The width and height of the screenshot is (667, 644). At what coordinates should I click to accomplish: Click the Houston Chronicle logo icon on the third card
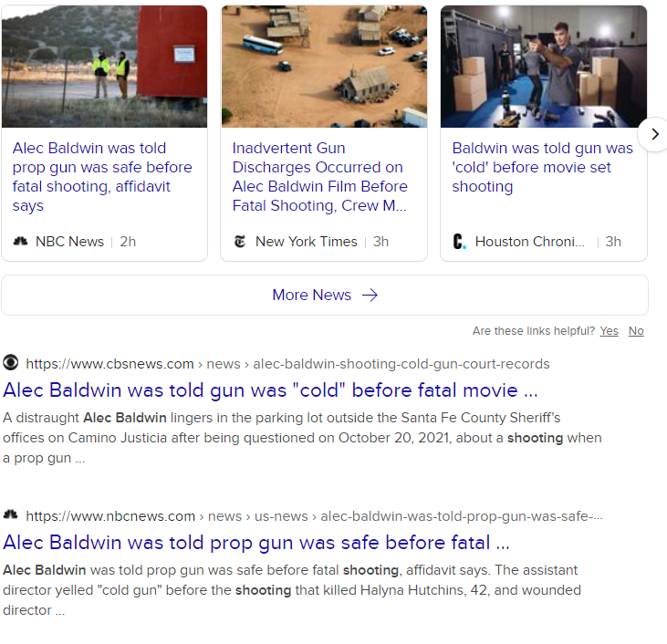click(x=459, y=241)
